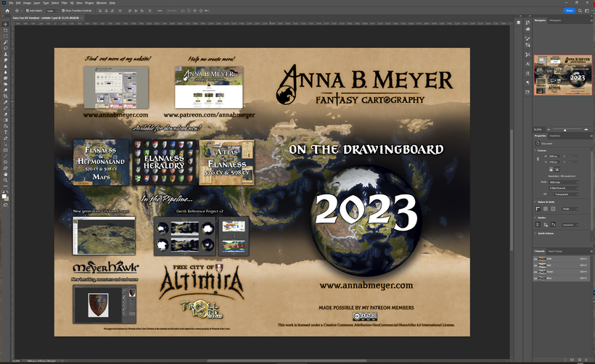Toggle visibility of the Green channel

coord(535,272)
